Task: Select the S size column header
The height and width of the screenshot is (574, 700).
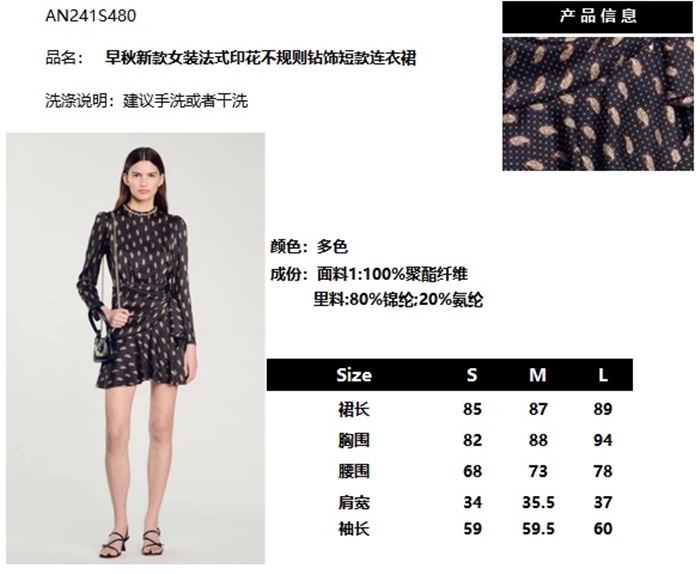Action: click(472, 375)
